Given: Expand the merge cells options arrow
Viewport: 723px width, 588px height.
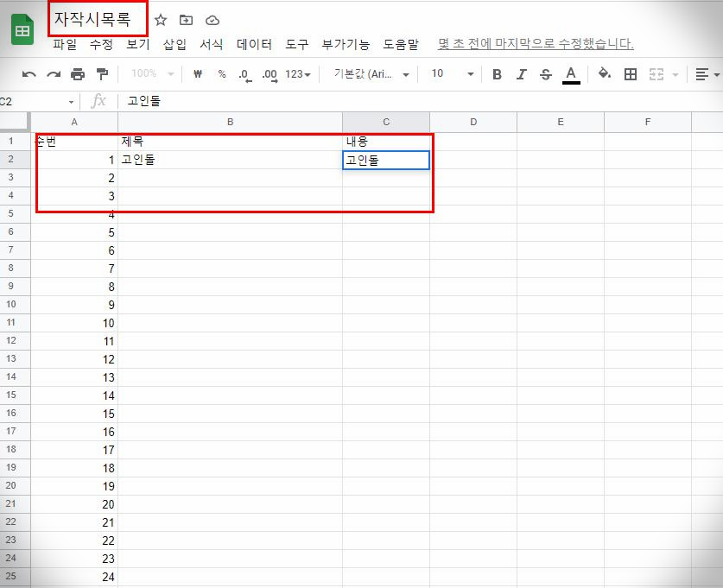Looking at the screenshot, I should pyautogui.click(x=675, y=74).
